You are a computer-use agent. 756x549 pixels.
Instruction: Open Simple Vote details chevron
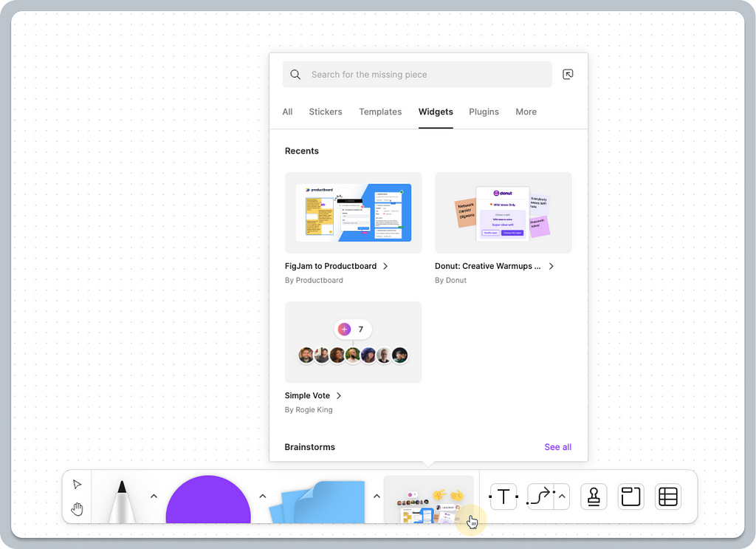pos(339,395)
